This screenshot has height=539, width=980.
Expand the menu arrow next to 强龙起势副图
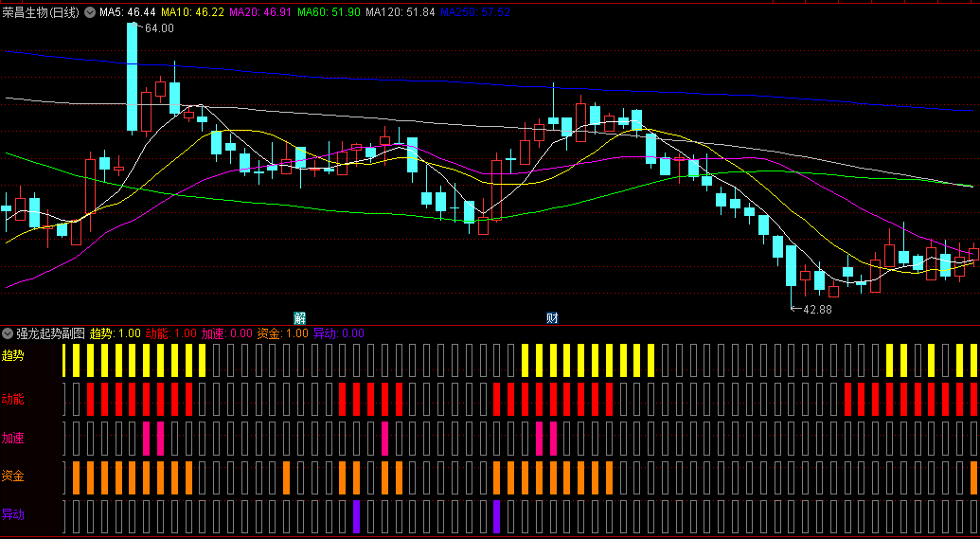(x=9, y=333)
